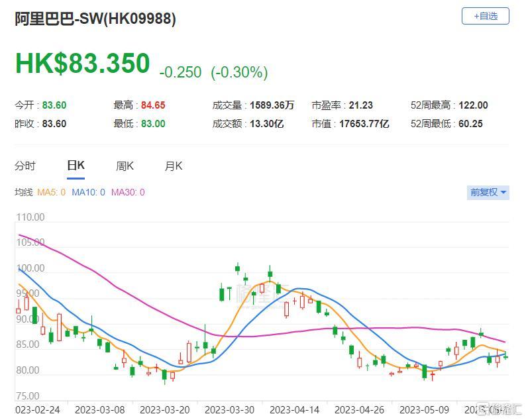
Task: Click the 2023-03-30 date on the axis
Action: tap(229, 410)
